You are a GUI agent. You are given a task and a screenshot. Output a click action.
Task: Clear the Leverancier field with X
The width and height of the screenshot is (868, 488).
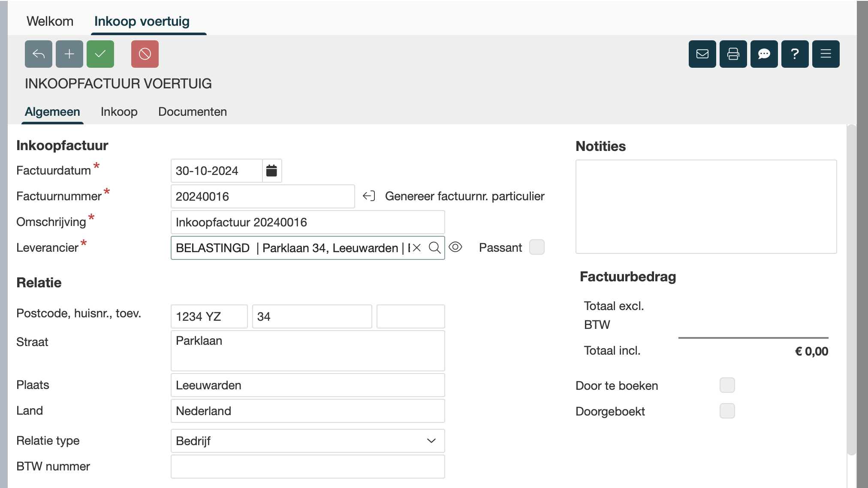[416, 248]
